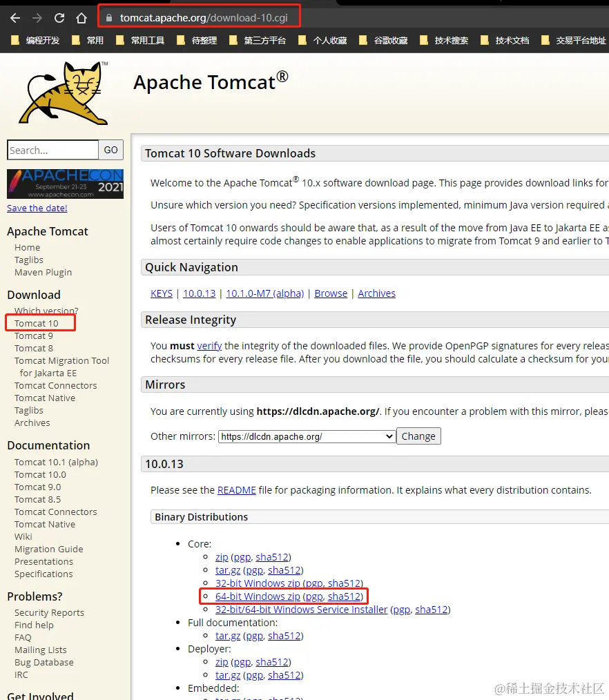
Task: Open the Presentations link
Action: click(x=43, y=562)
